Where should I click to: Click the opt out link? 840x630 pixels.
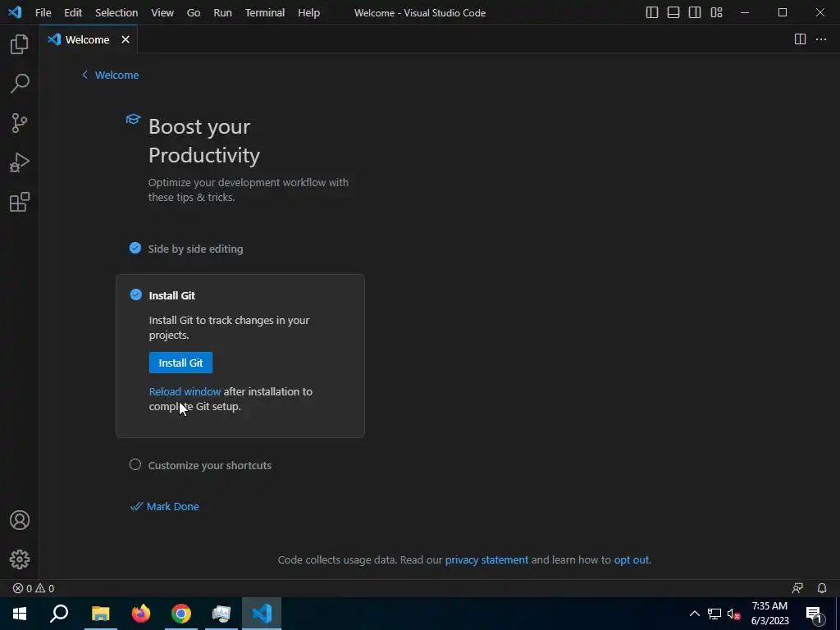coord(631,559)
